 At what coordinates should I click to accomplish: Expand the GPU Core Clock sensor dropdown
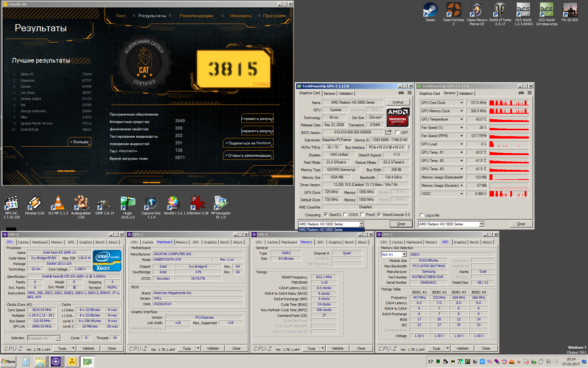(462, 103)
